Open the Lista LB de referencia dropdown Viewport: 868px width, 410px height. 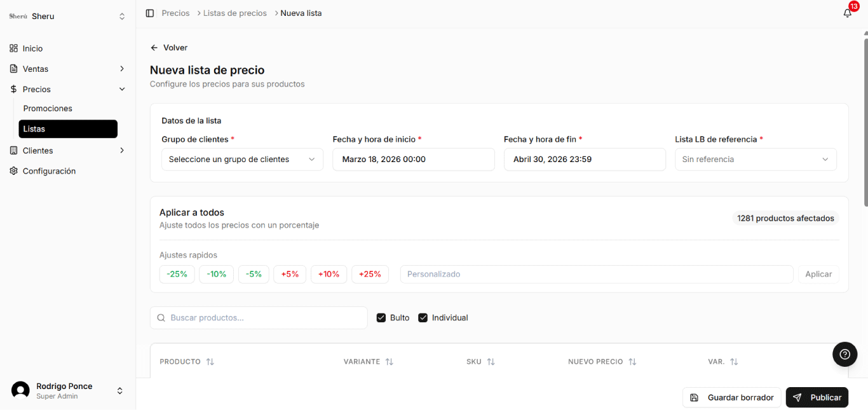[x=756, y=160]
